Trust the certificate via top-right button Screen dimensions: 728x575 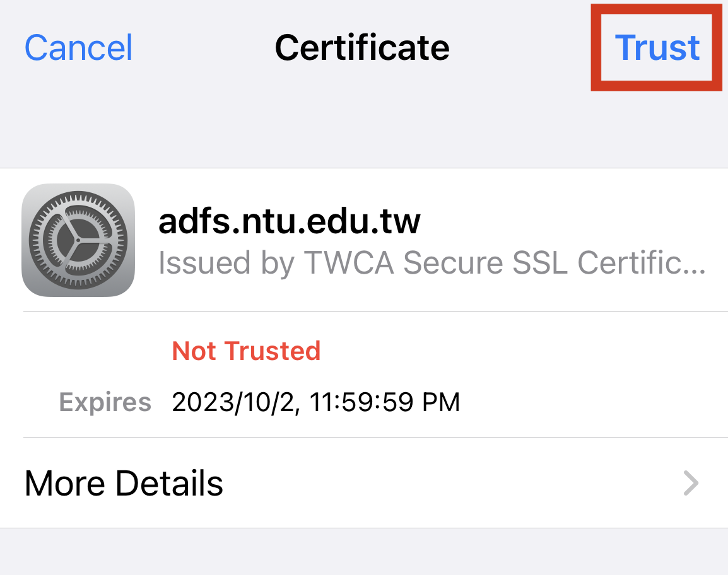point(657,47)
